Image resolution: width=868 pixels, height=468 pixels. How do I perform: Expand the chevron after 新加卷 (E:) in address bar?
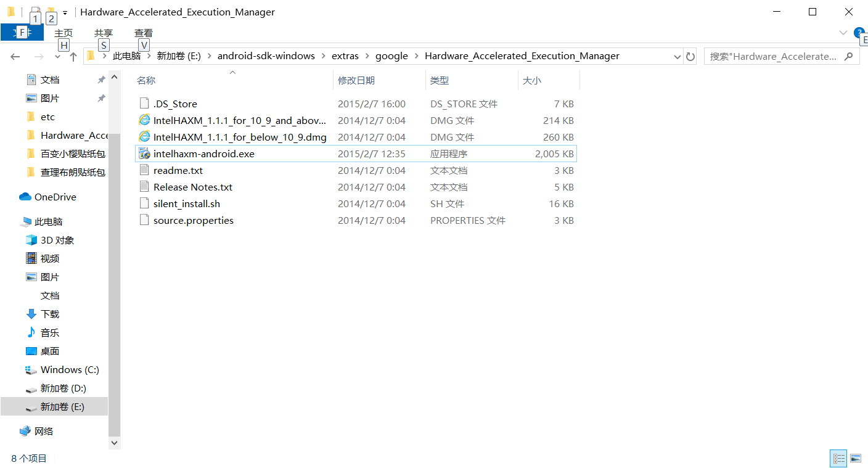[209, 56]
